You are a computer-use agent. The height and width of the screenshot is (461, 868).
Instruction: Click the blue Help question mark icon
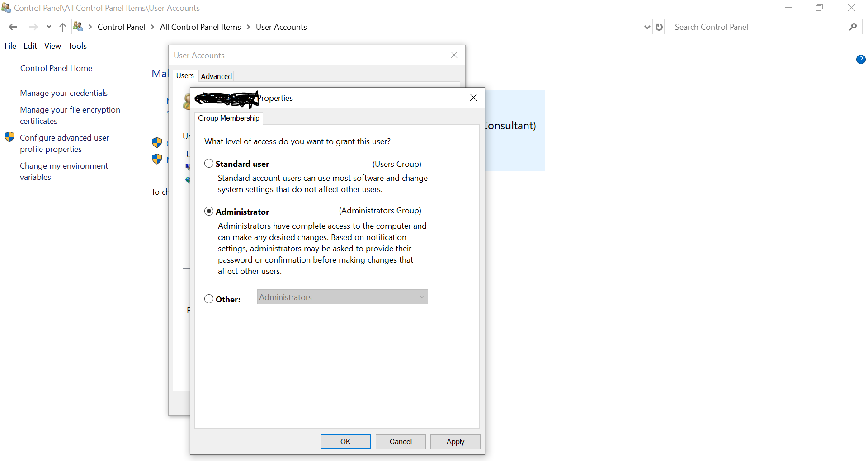(861, 60)
